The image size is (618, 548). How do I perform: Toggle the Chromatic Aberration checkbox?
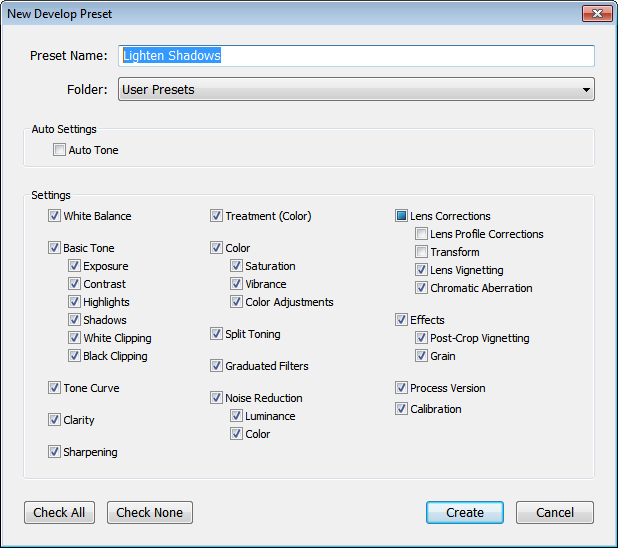point(421,287)
